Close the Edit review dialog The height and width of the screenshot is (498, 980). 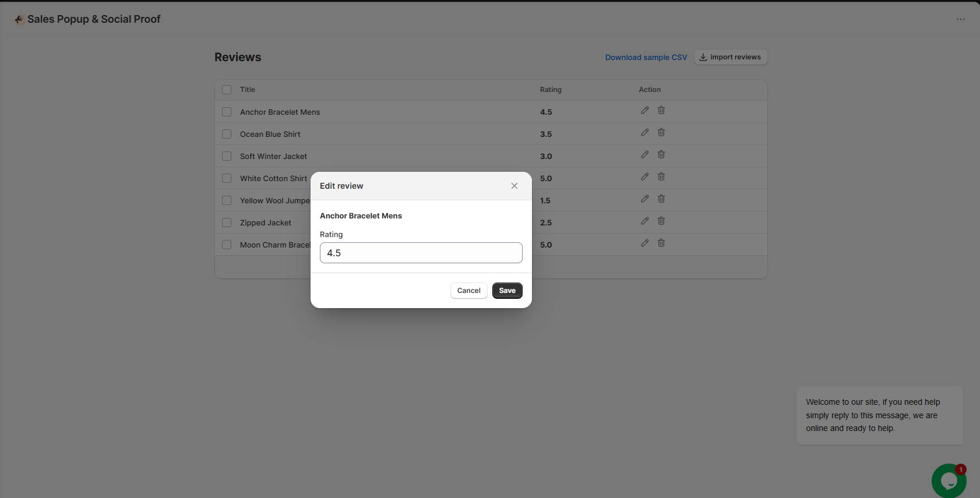click(x=514, y=186)
